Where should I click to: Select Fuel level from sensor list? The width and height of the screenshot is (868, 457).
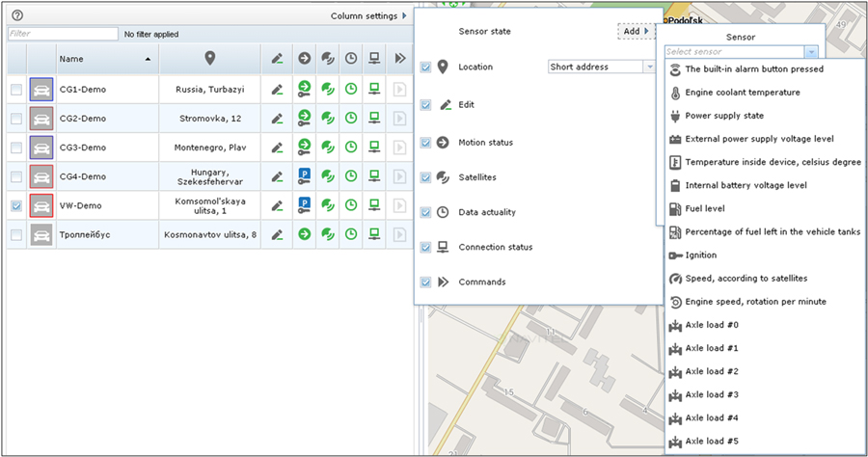[x=705, y=208]
